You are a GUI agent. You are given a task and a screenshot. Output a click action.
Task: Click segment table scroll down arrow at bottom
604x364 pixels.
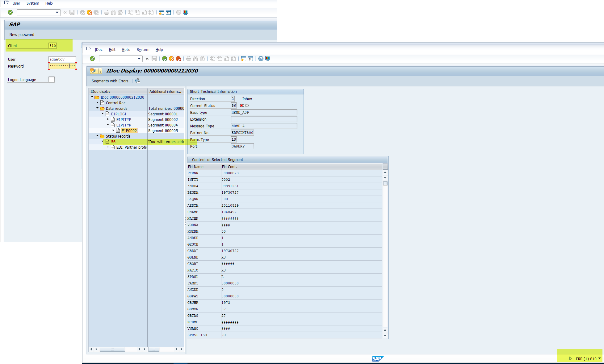pyautogui.click(x=385, y=335)
